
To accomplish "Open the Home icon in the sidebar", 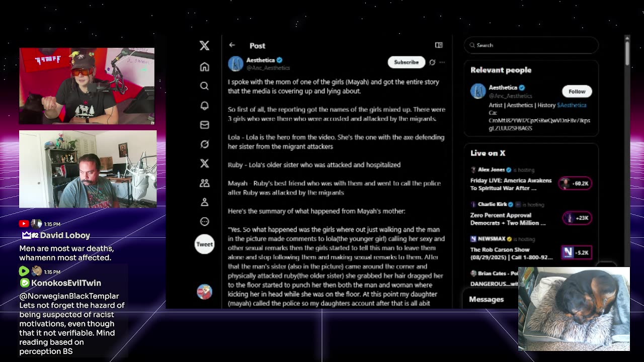I will [204, 67].
